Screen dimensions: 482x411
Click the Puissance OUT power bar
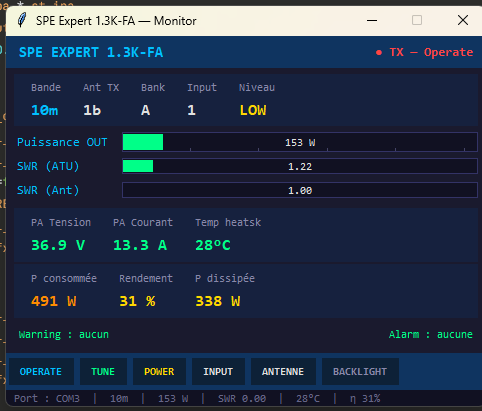300,142
